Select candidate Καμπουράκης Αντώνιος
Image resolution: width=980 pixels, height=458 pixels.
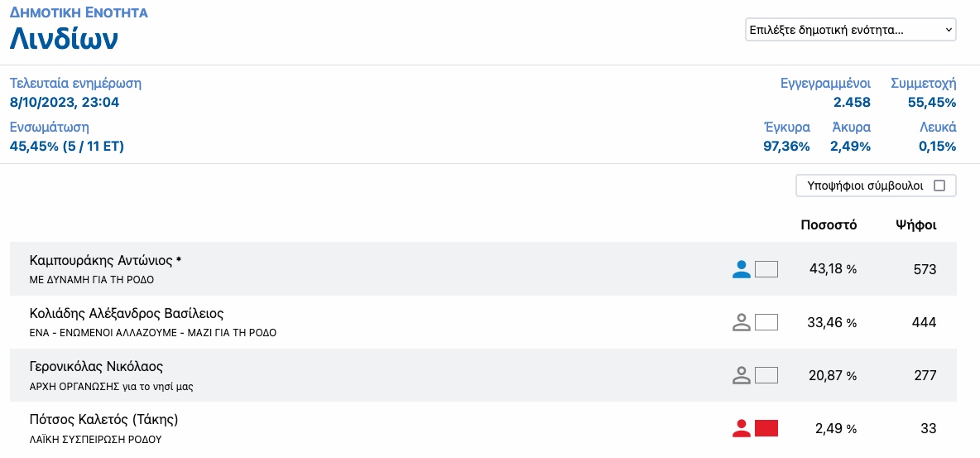tap(105, 260)
